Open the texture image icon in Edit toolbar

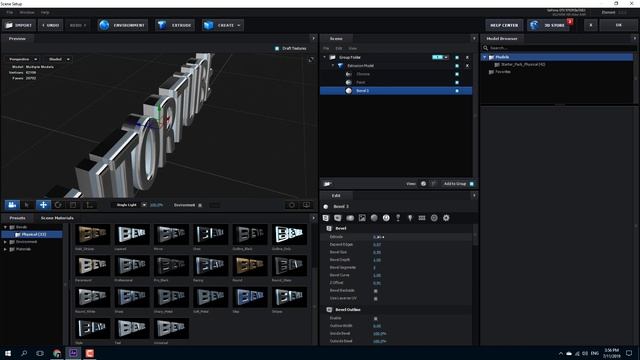pyautogui.click(x=362, y=218)
